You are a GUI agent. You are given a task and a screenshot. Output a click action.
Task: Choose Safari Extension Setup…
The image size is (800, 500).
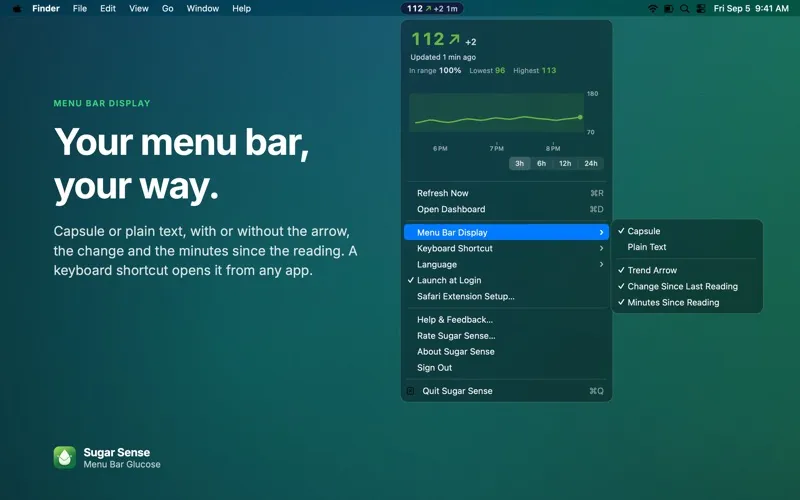[506, 296]
